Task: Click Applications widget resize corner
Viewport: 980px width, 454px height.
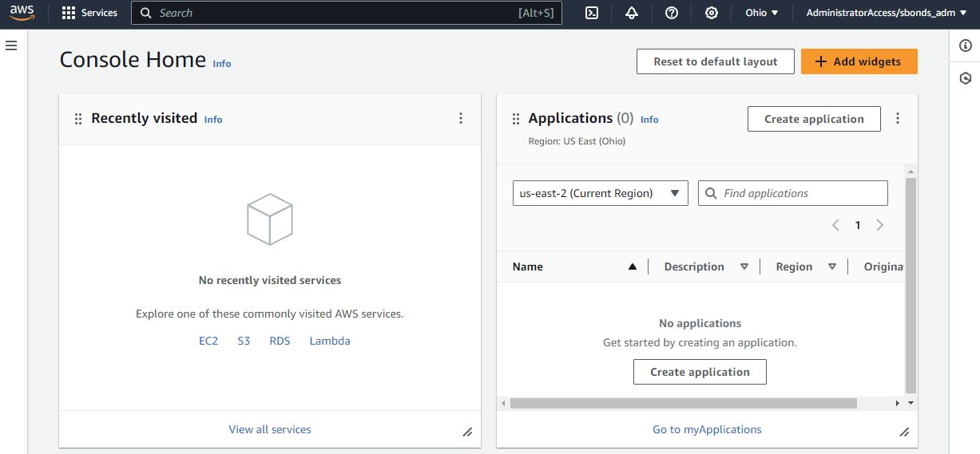Action: 904,432
